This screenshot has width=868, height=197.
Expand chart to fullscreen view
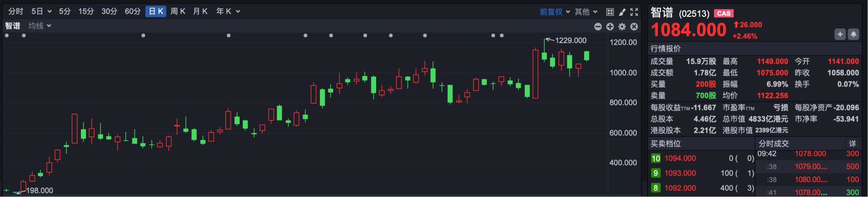(634, 12)
